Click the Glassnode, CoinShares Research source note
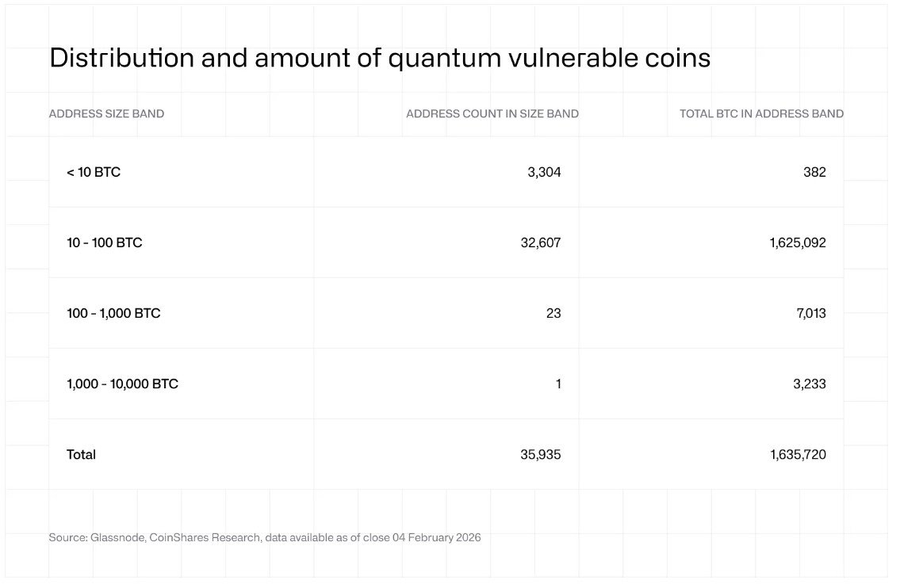 tap(265, 537)
